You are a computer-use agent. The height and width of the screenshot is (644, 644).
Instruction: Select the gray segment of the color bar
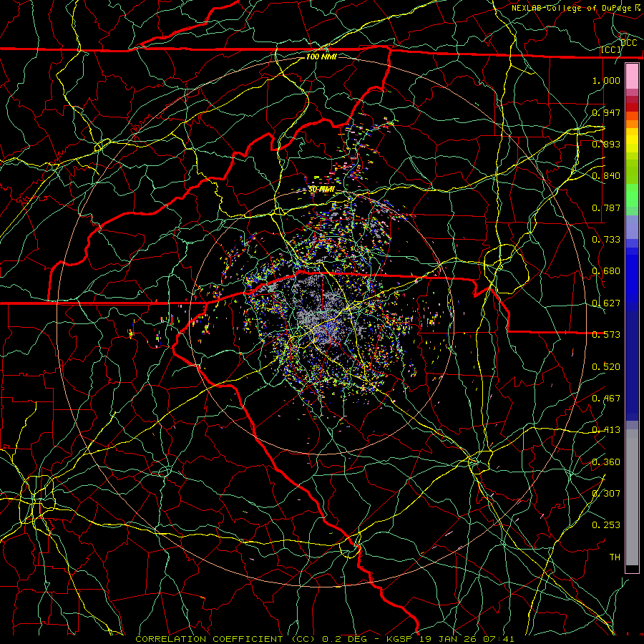coord(632,497)
